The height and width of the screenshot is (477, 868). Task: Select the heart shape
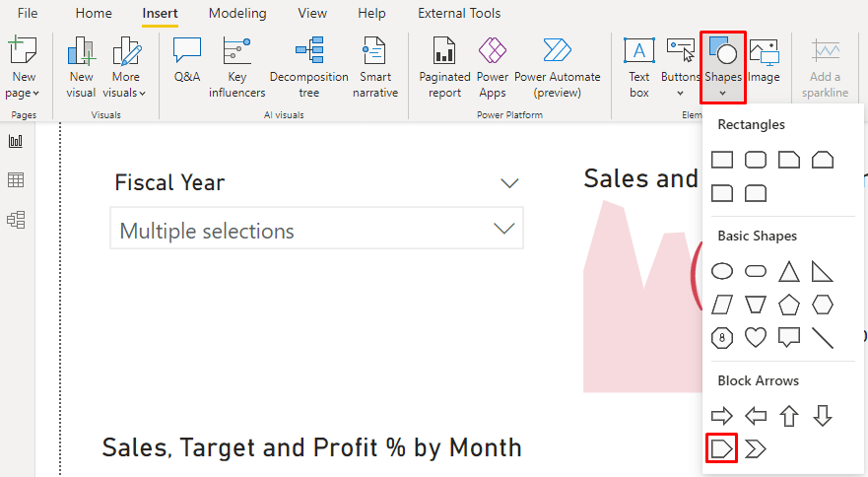point(756,338)
